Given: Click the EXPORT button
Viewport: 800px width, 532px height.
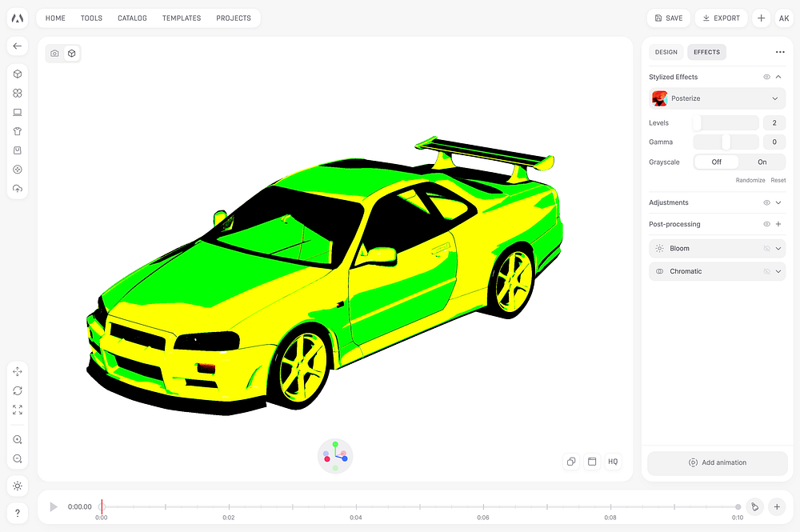Looking at the screenshot, I should (x=721, y=18).
